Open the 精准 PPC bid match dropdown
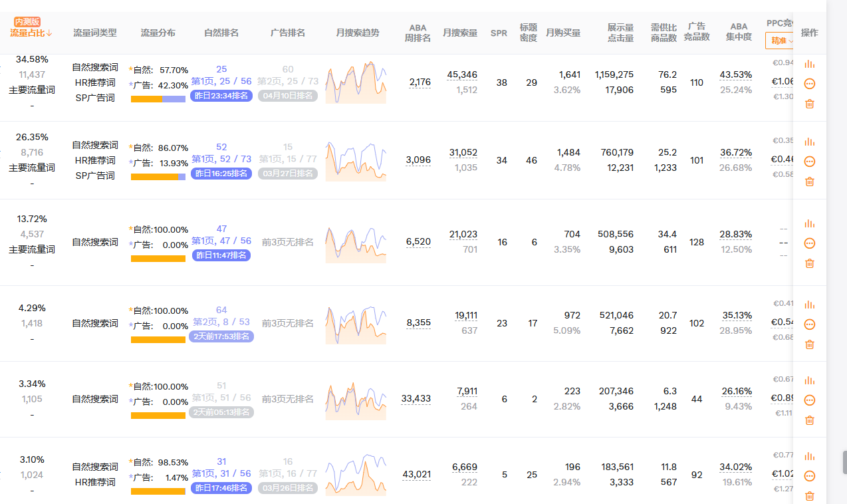Image resolution: width=847 pixels, height=504 pixels. (x=781, y=41)
